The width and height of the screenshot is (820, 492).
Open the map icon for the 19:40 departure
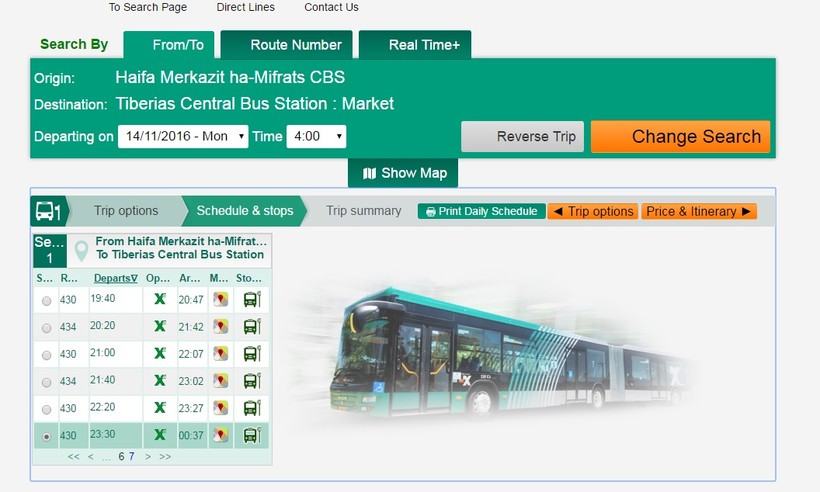click(221, 299)
